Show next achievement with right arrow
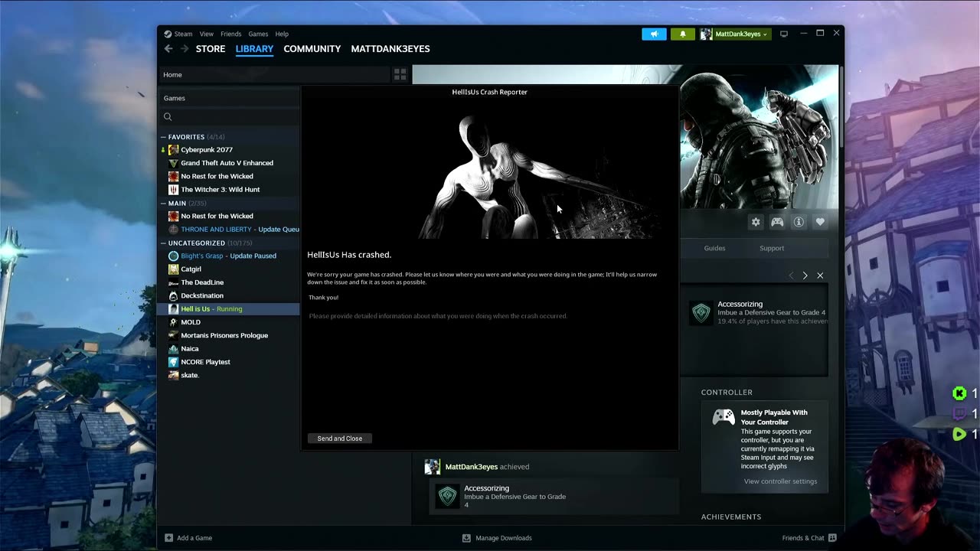 click(x=805, y=275)
